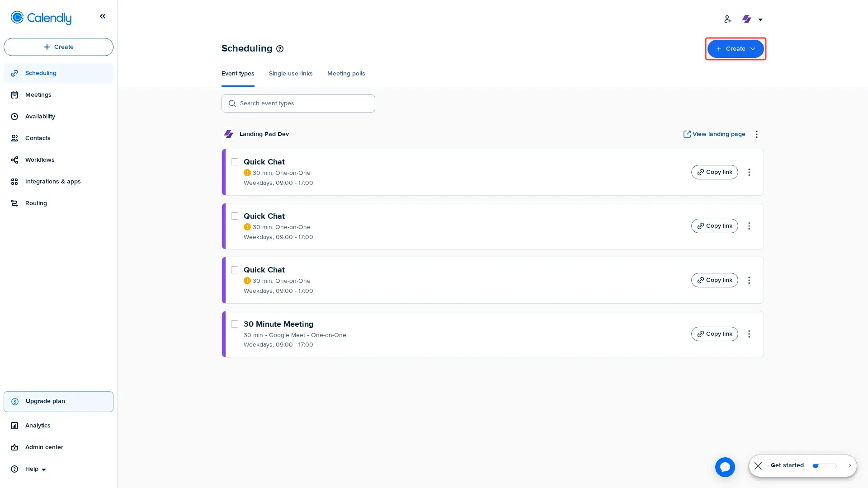
Task: Open Integrations & apps in sidebar
Action: [x=52, y=182]
